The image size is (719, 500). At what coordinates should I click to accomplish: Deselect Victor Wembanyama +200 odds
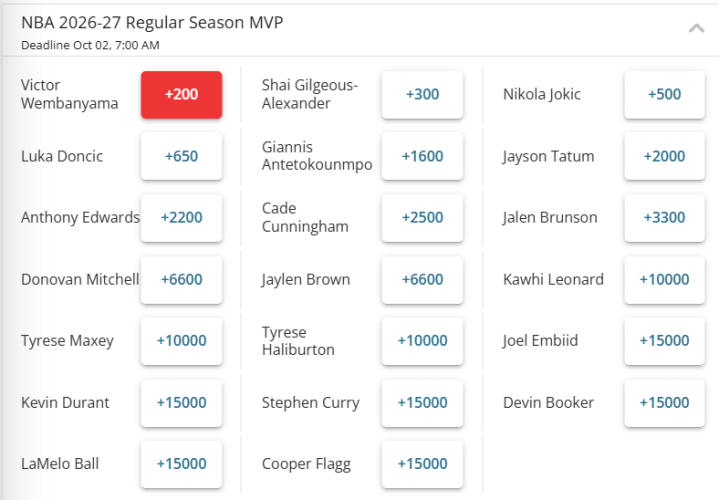point(182,94)
